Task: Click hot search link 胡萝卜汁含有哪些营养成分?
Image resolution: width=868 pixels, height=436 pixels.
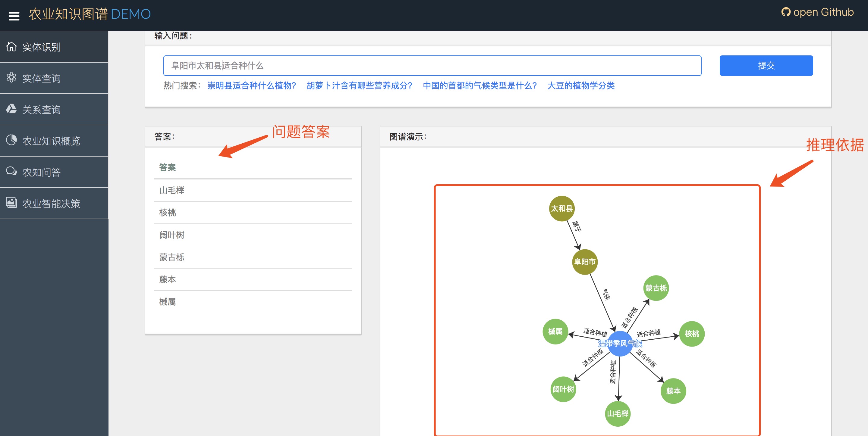Action: pos(359,86)
